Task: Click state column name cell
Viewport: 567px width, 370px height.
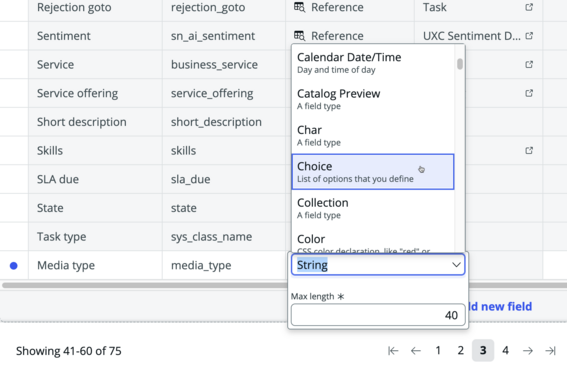Action: coord(224,208)
